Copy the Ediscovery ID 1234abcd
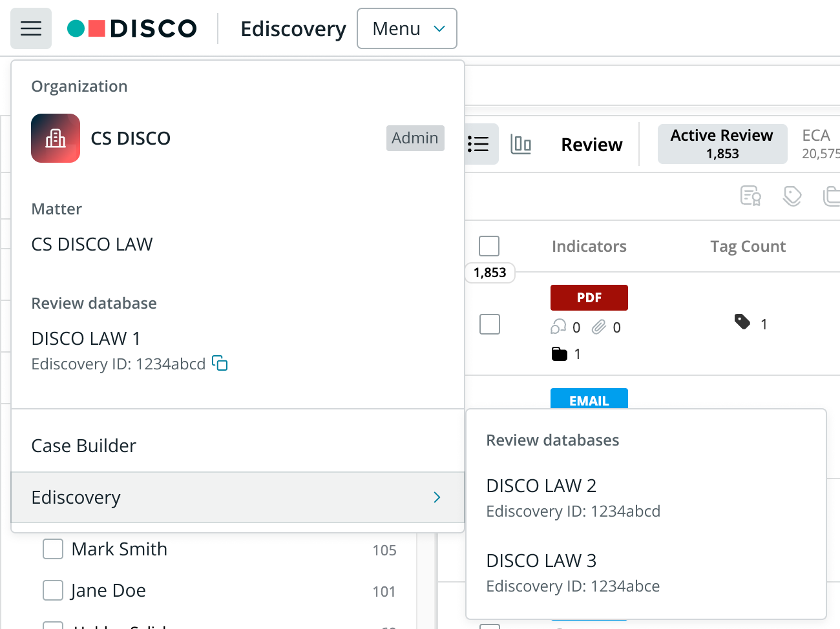 coord(220,364)
